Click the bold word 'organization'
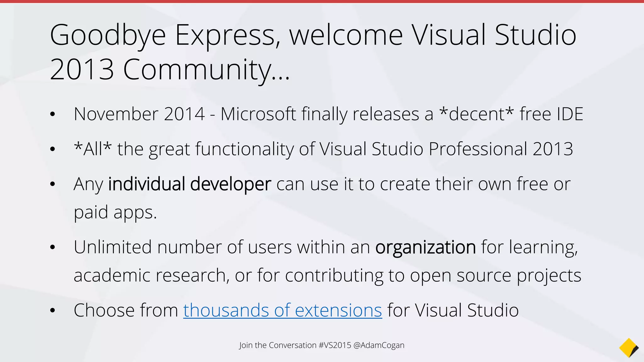 (425, 247)
